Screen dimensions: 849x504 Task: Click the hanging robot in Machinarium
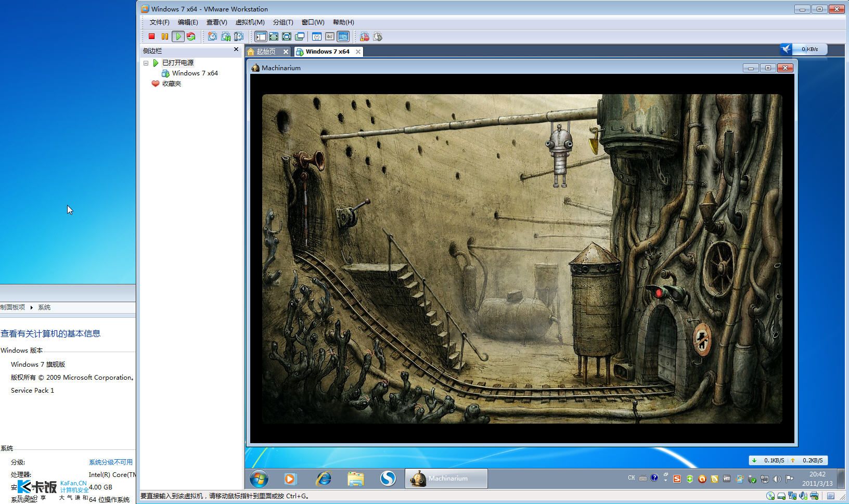(559, 154)
